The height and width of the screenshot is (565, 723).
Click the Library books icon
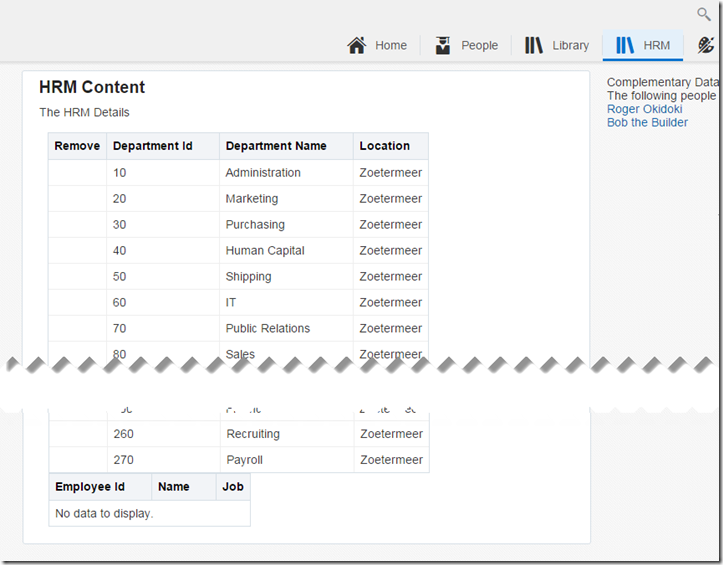(x=534, y=45)
